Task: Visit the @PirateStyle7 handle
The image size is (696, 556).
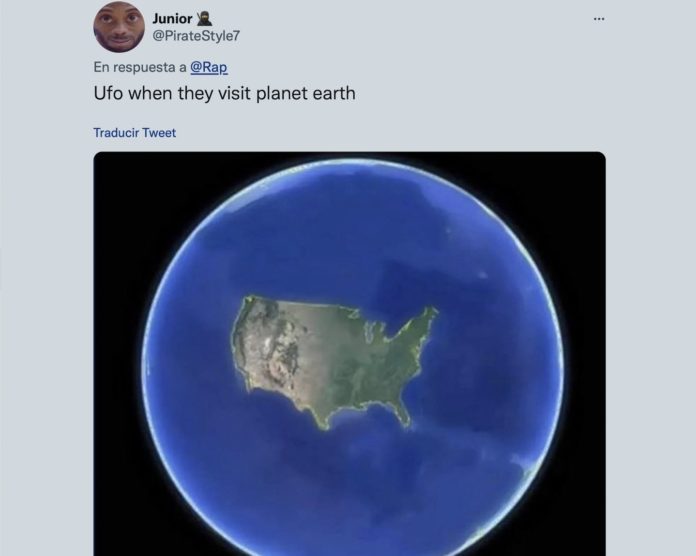Action: pyautogui.click(x=196, y=36)
